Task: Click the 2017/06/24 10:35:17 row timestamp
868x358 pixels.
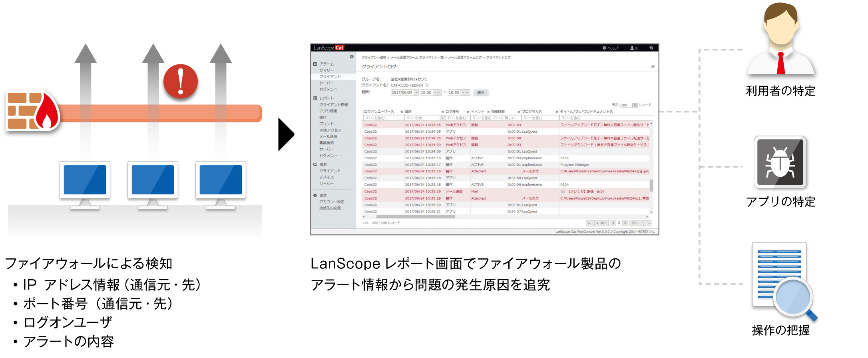Action: coord(423,165)
